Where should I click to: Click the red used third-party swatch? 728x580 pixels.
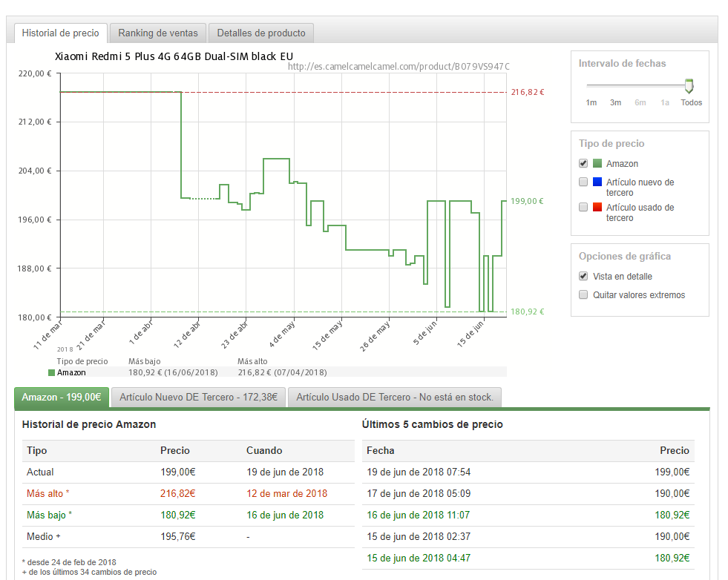click(597, 207)
